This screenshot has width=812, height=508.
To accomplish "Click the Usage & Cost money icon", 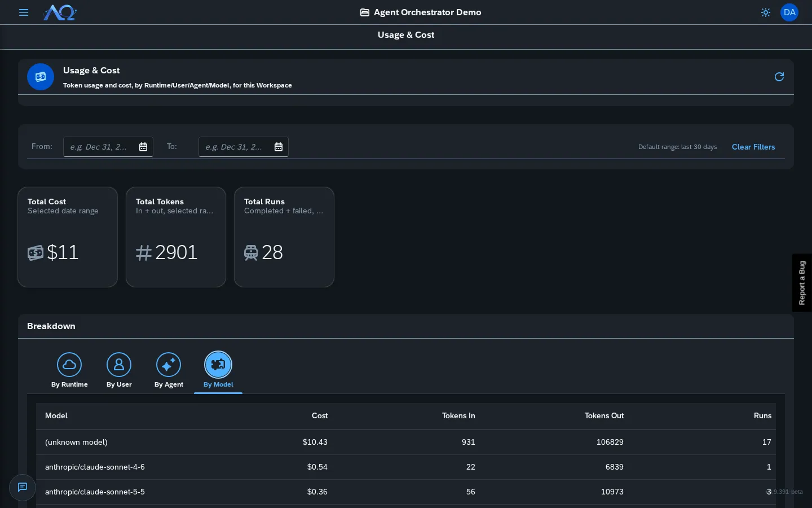I will [41, 77].
